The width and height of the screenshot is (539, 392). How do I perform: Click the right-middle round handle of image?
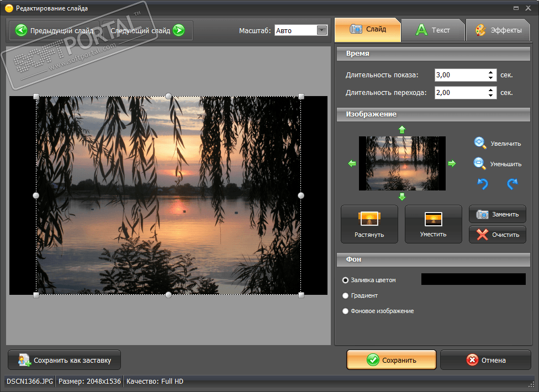[301, 195]
